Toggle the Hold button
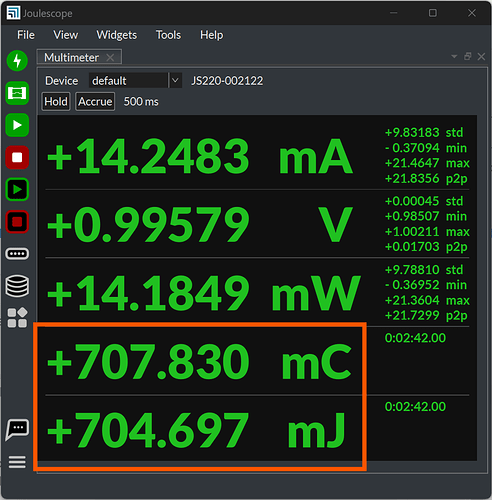The height and width of the screenshot is (500, 492). tap(56, 102)
